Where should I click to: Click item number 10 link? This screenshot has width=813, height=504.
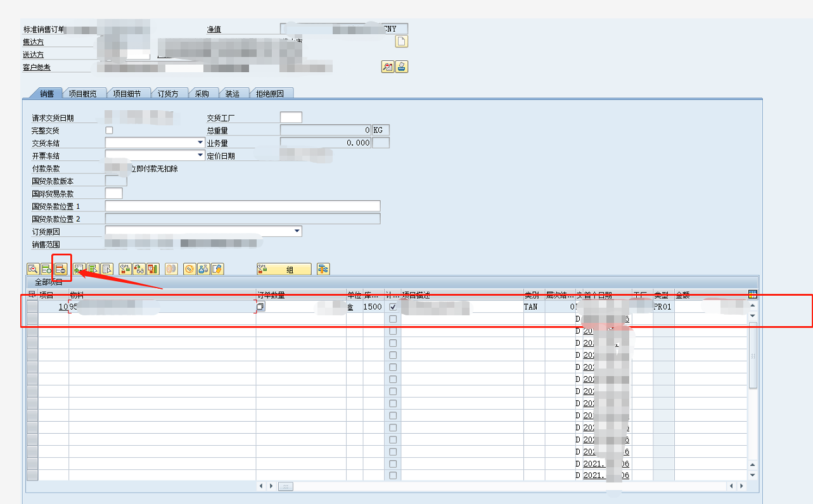pyautogui.click(x=63, y=307)
